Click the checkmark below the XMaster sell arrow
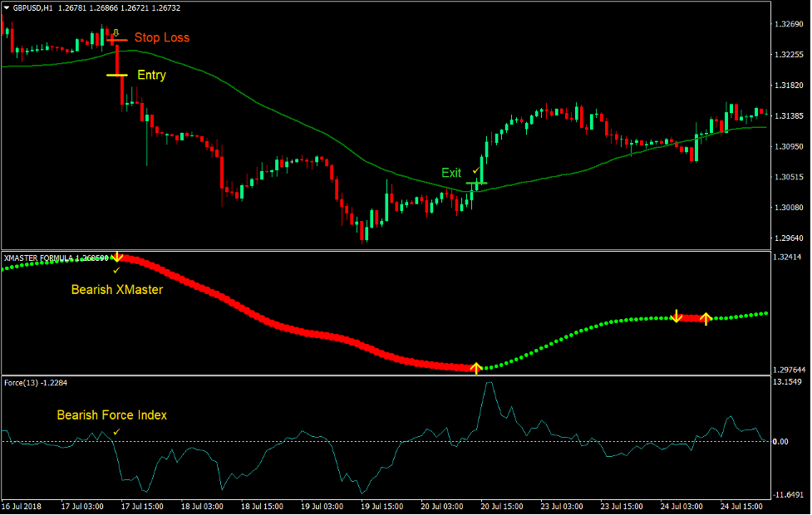The width and height of the screenshot is (812, 515). pos(117,270)
